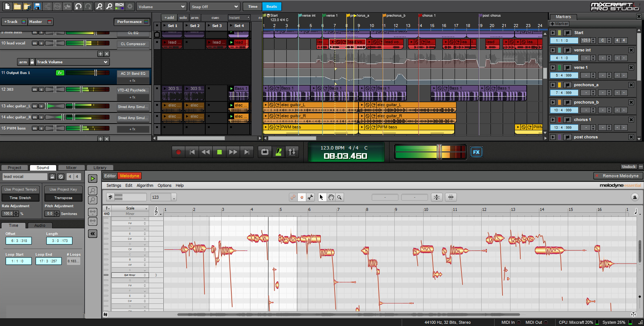Click the Redo arrow icon
This screenshot has width=644, height=326.
88,6
